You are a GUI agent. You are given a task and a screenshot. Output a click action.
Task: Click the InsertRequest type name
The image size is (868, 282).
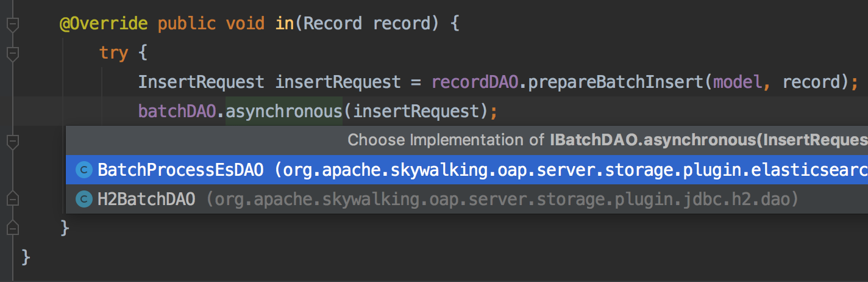click(x=201, y=82)
